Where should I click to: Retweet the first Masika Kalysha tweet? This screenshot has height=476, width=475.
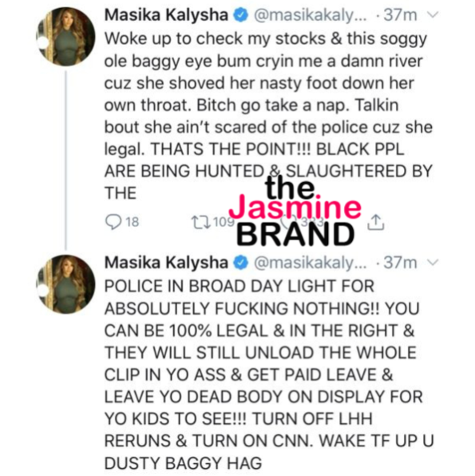(x=200, y=222)
